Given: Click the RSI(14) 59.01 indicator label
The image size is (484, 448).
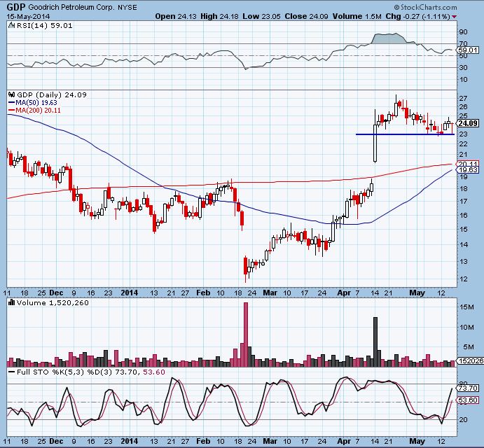Looking at the screenshot, I should [x=44, y=26].
